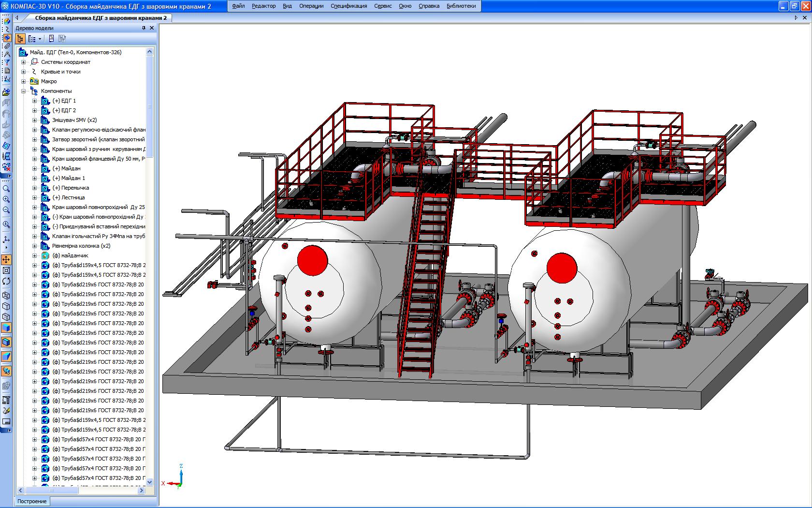The image size is (812, 508).
Task: Open the view orientation axes icon
Action: click(x=6, y=239)
